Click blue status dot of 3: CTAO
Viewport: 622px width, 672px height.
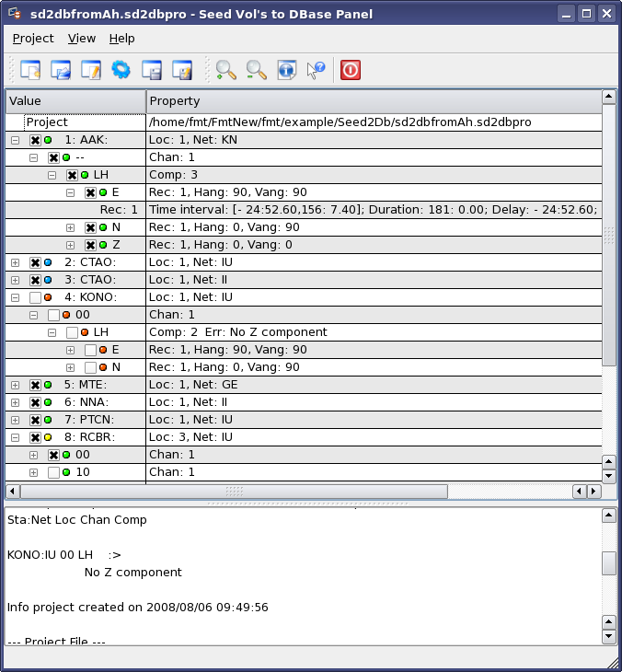click(x=48, y=280)
